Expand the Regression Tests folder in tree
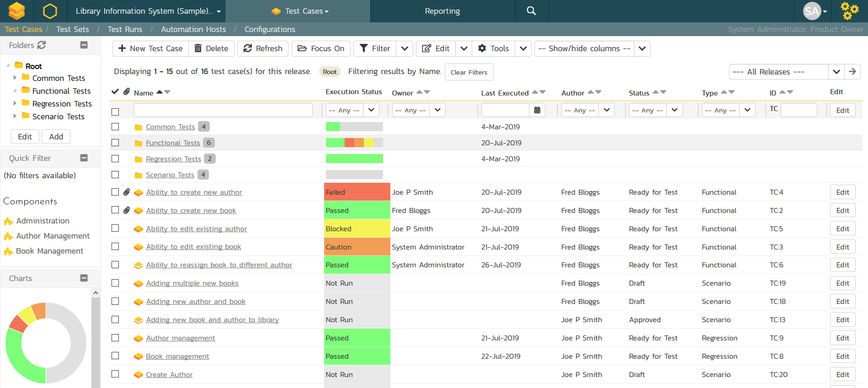868x388 pixels. 15,104
